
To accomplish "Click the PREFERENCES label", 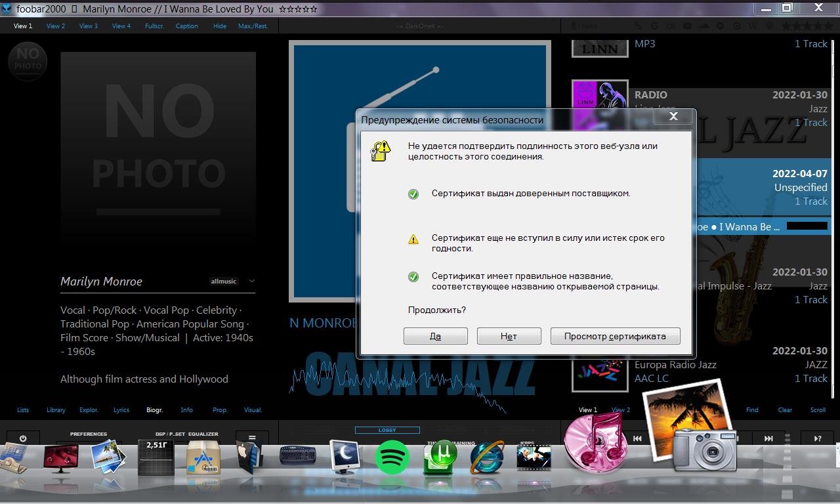I will tap(89, 434).
